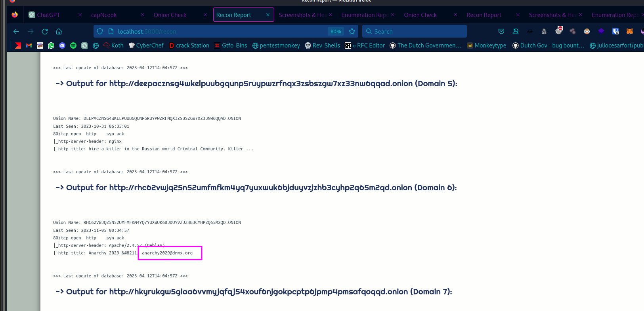Screen dimensions: 644x311
Task: Open the MetaMask fox extension
Action: click(630, 31)
